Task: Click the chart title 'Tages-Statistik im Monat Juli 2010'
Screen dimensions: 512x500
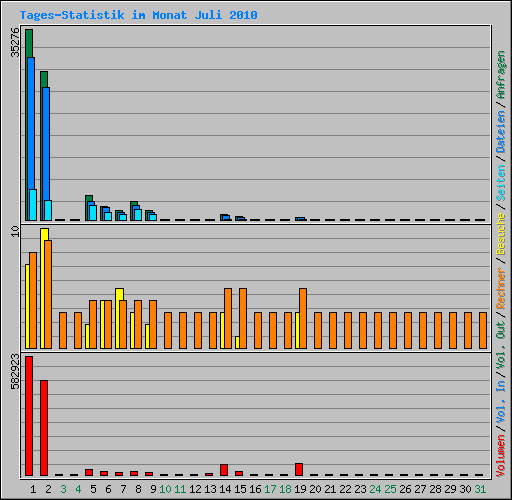Action: (138, 15)
